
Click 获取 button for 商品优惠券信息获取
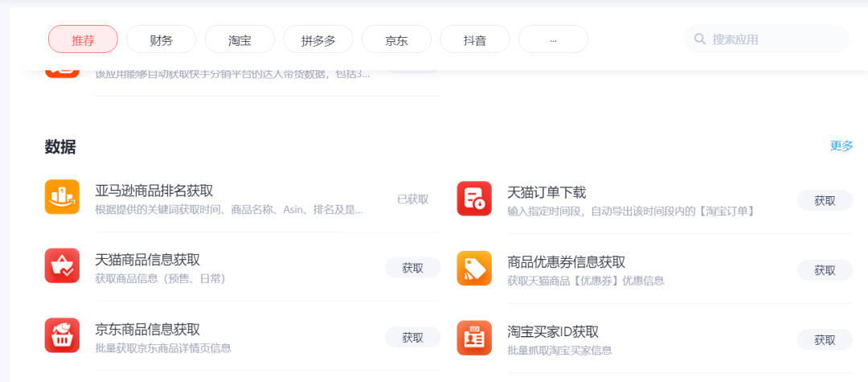tap(825, 270)
